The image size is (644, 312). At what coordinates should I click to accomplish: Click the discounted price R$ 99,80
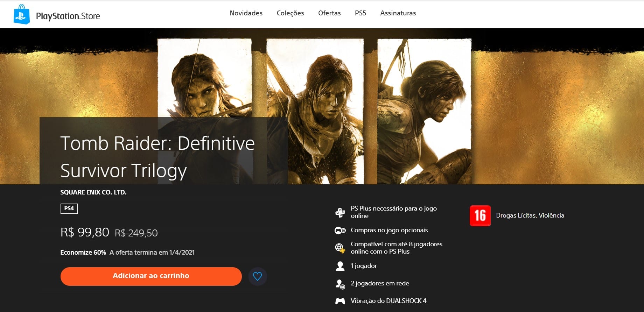pyautogui.click(x=85, y=232)
